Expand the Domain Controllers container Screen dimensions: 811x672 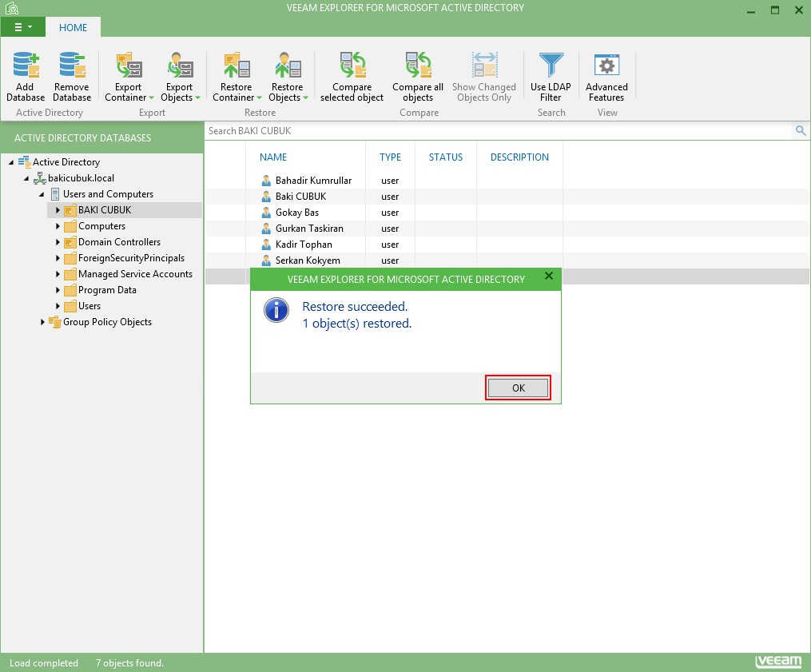point(58,242)
